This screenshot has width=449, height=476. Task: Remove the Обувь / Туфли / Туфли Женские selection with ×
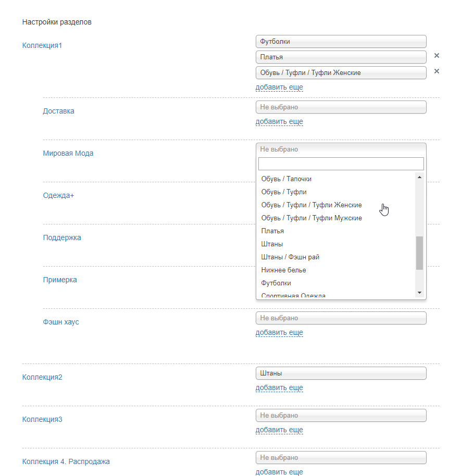(x=436, y=71)
